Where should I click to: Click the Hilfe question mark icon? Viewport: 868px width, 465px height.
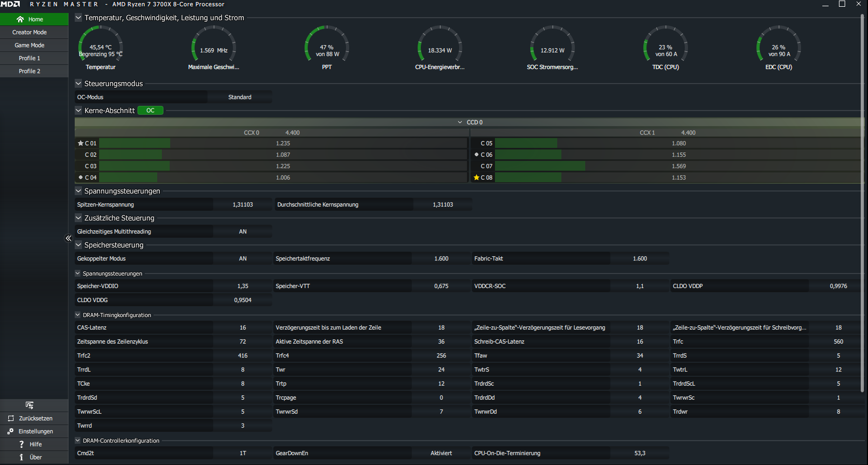[x=21, y=444]
